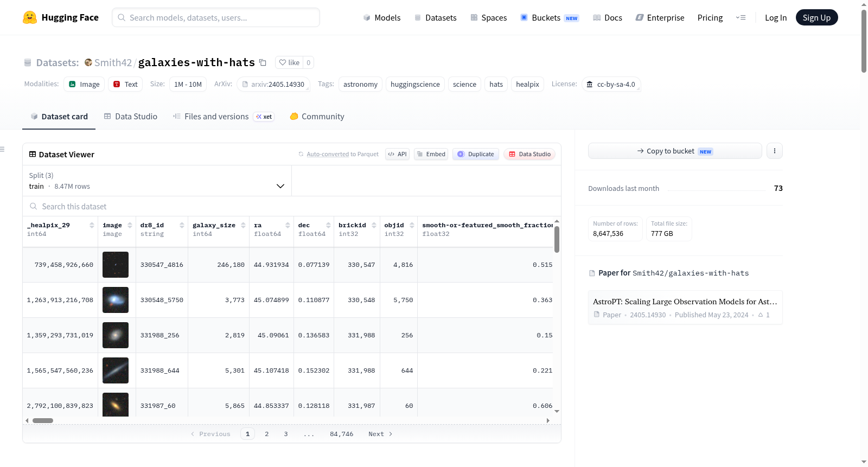868x467 pixels.
Task: Click the API button in Dataset Viewer
Action: coord(397,154)
